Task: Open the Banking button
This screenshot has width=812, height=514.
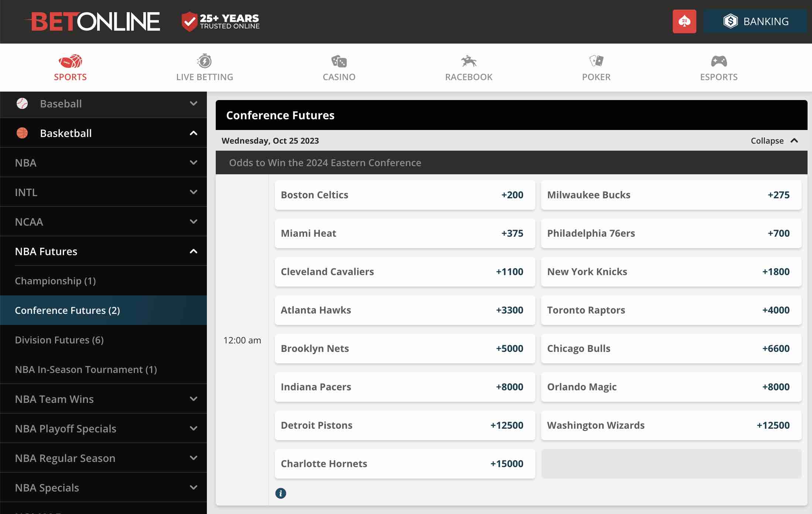Action: 755,21
